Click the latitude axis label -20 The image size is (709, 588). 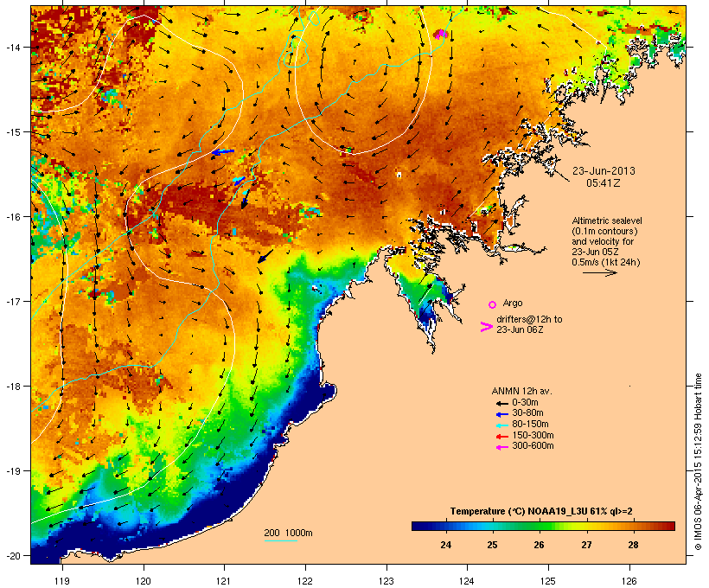(12, 556)
